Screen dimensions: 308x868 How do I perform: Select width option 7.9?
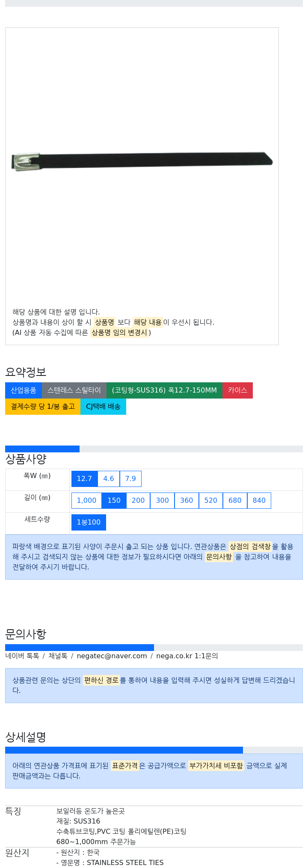click(x=130, y=479)
